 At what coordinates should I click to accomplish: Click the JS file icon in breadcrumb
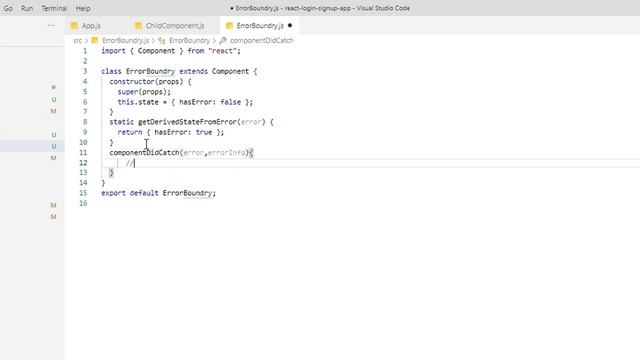pyautogui.click(x=95, y=40)
